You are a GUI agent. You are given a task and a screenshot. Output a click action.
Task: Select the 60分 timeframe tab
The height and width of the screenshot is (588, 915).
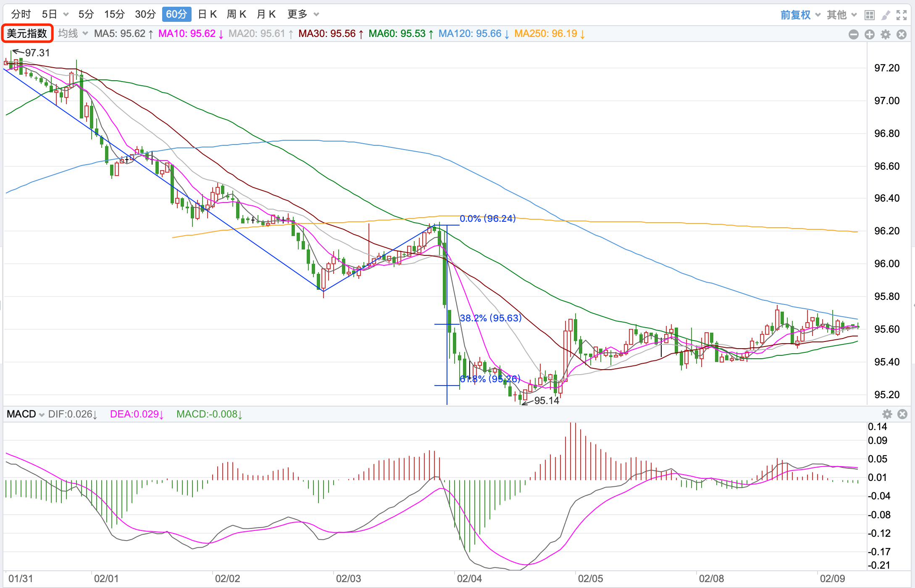coord(176,14)
